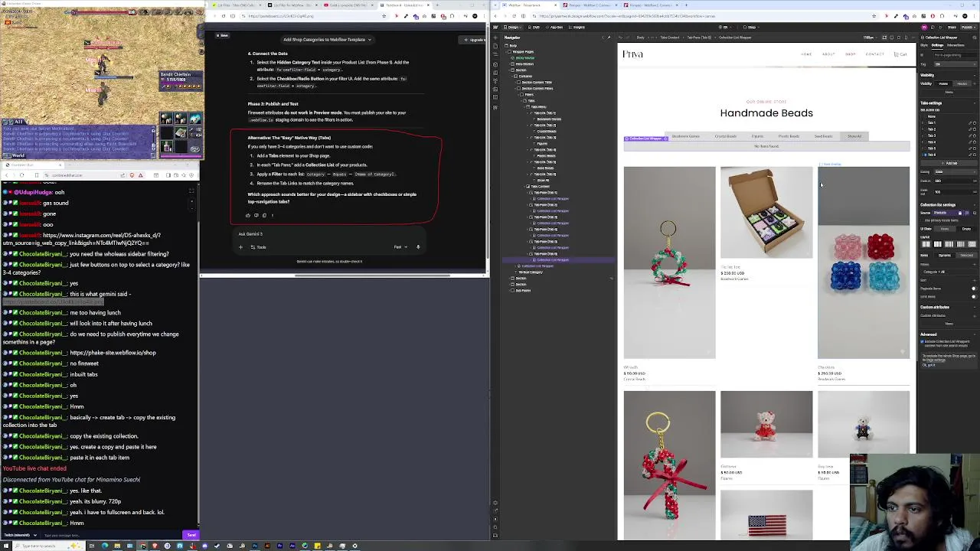Select the boxed beads product thumbnail
980x551 pixels.
(766, 212)
